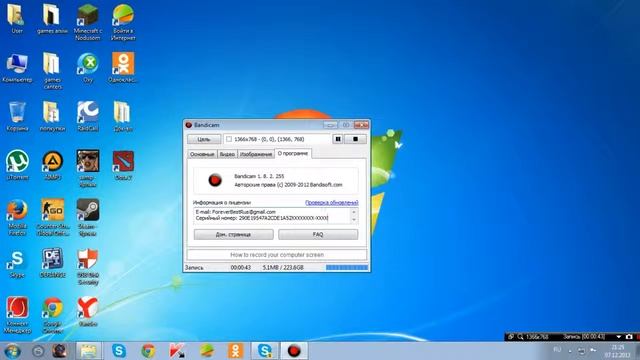Click the 5.1MB / 223.6GB status text
Image resolution: width=640 pixels, height=360 pixels.
[x=283, y=267]
